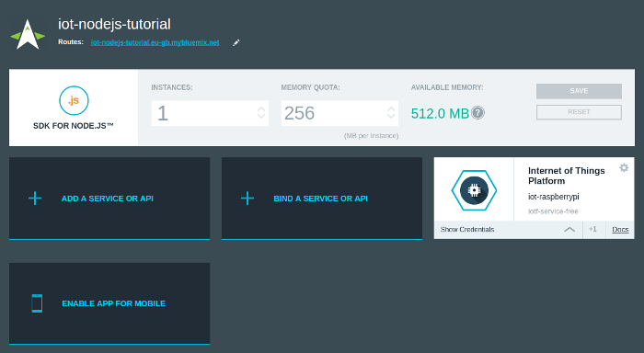Click the 512.0 MB available memory value

tap(440, 113)
